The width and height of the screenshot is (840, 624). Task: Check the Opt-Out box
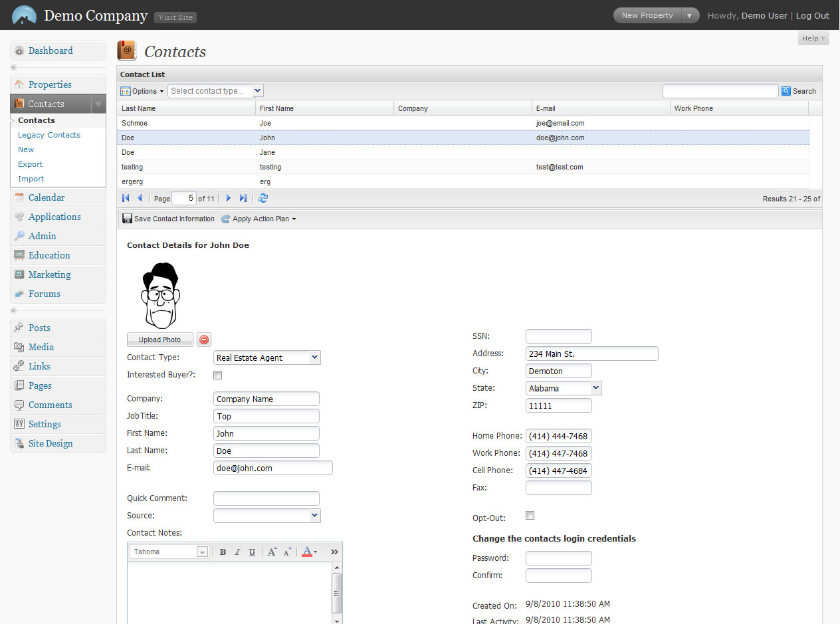530,515
